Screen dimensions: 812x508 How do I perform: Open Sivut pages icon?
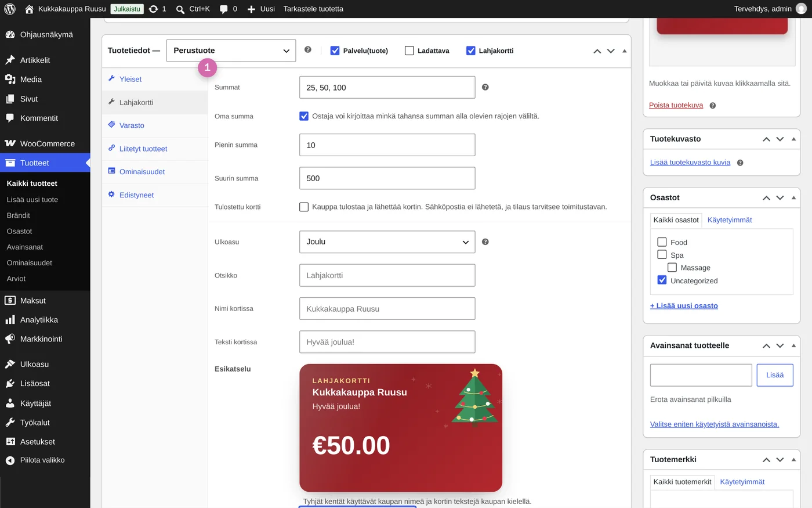pos(10,99)
